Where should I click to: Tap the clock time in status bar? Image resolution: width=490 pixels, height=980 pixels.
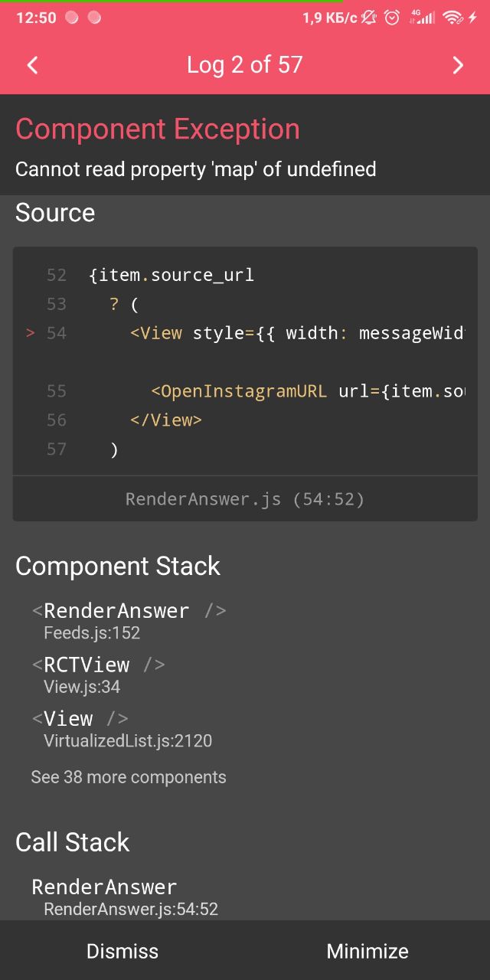point(36,18)
